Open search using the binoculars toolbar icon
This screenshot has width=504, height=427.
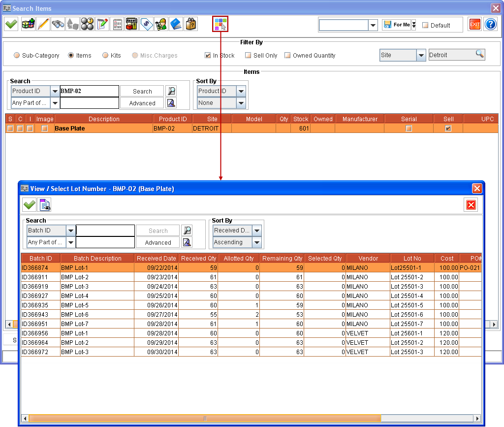58,24
